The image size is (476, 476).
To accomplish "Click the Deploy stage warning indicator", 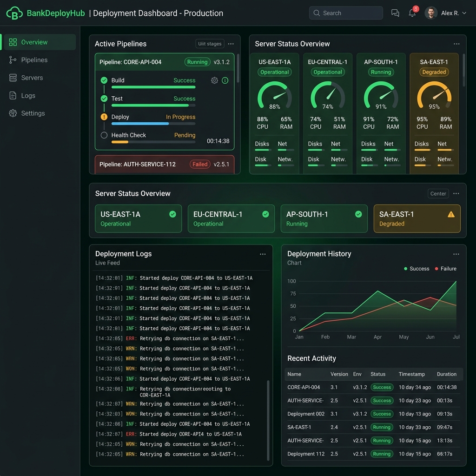I will click(x=104, y=117).
